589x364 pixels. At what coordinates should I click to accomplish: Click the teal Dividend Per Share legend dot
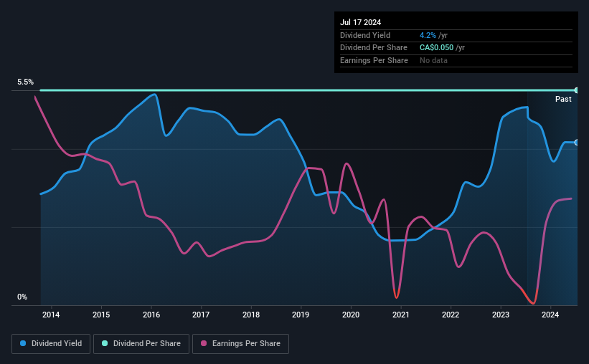[x=105, y=343]
